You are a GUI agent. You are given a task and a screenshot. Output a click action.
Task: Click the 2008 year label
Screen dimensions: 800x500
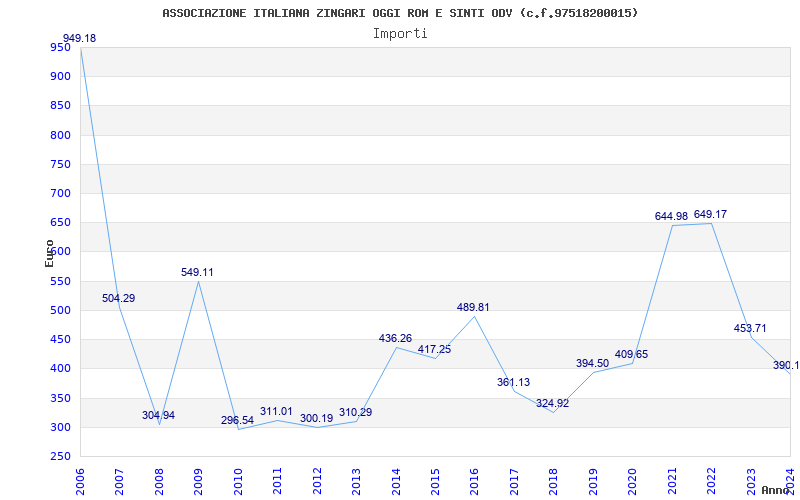[x=159, y=482]
